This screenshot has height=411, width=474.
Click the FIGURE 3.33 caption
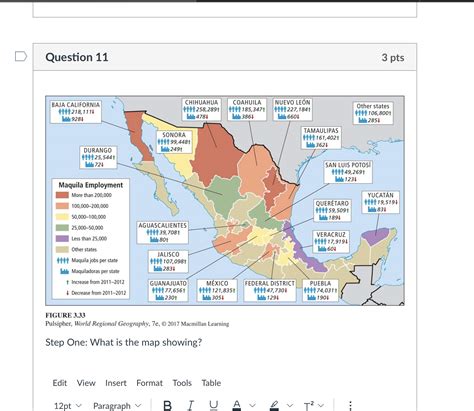[x=65, y=315]
